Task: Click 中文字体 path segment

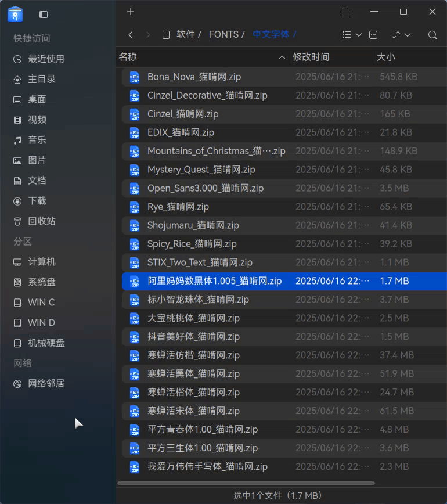Action: [271, 34]
